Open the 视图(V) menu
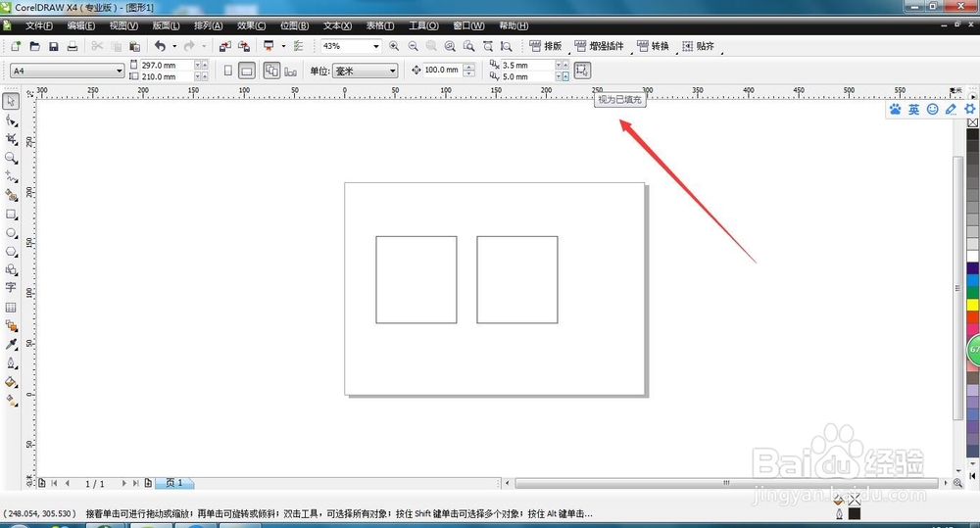The width and height of the screenshot is (980, 528). click(123, 25)
